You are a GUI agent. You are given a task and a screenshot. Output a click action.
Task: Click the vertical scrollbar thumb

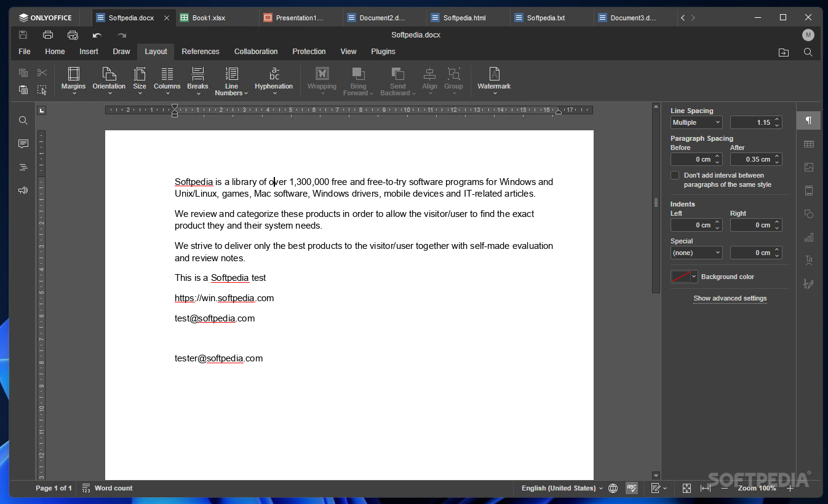[656, 202]
